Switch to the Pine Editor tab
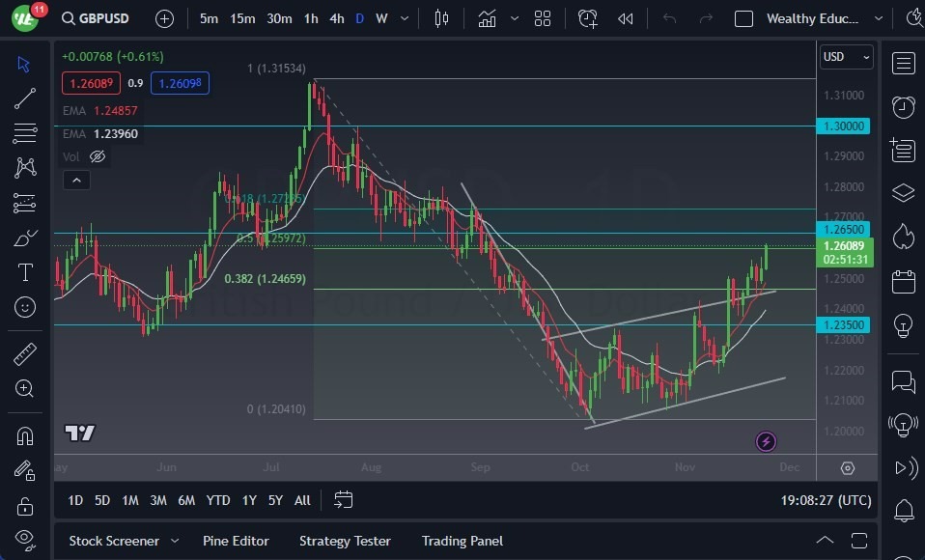 [x=236, y=541]
